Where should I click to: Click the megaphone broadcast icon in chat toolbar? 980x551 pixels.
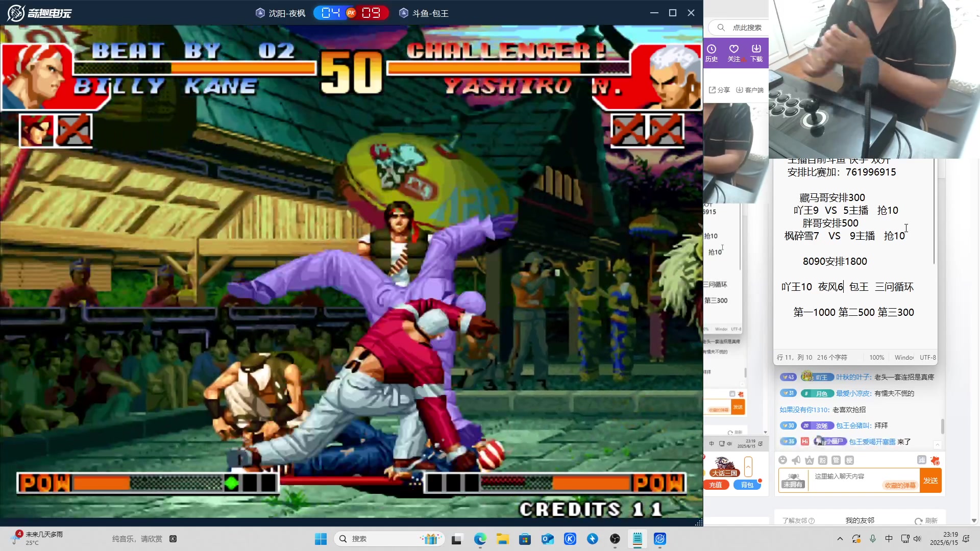pos(796,460)
